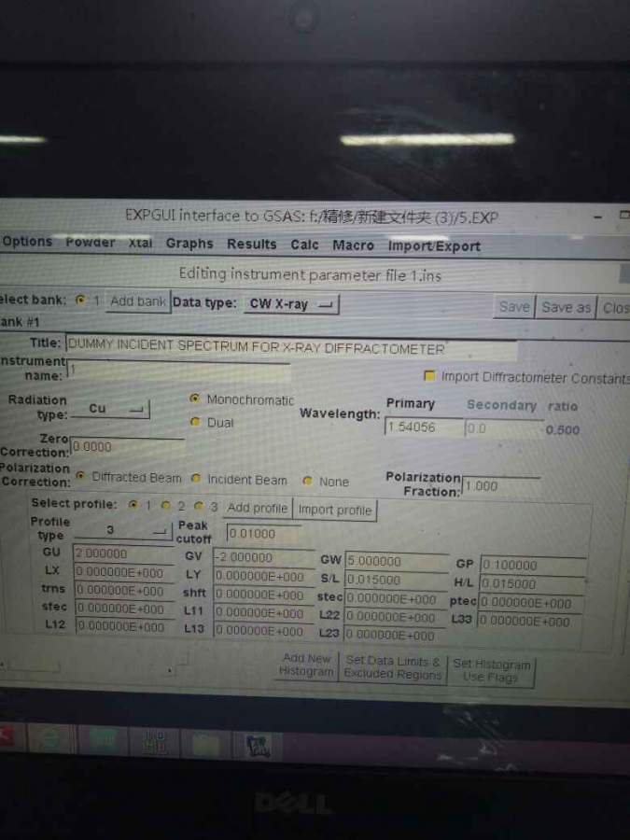Select None for polarization correction

307,481
